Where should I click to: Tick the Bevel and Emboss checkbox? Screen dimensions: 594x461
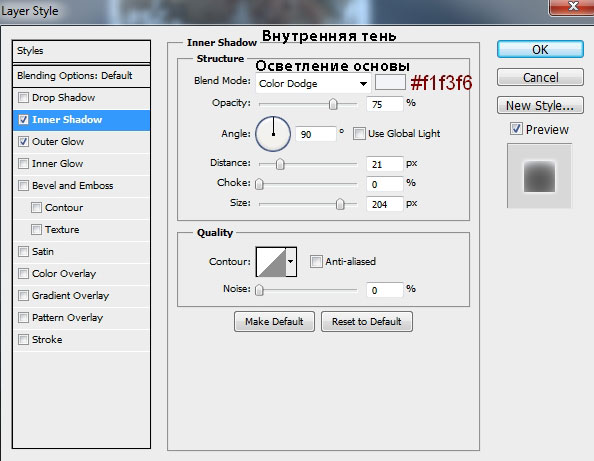[x=23, y=185]
